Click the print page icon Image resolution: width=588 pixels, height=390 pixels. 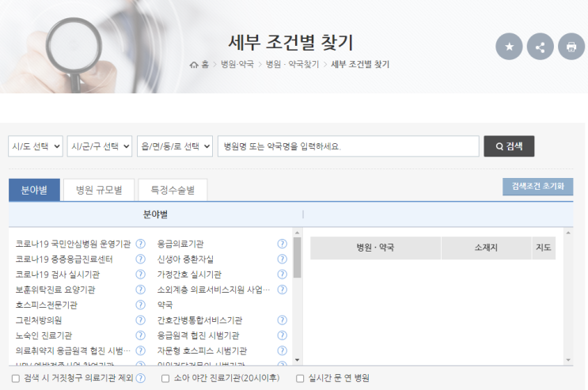(571, 47)
